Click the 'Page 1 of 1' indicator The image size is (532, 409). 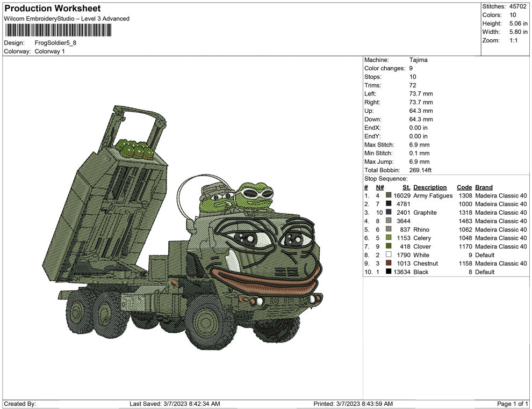512,404
